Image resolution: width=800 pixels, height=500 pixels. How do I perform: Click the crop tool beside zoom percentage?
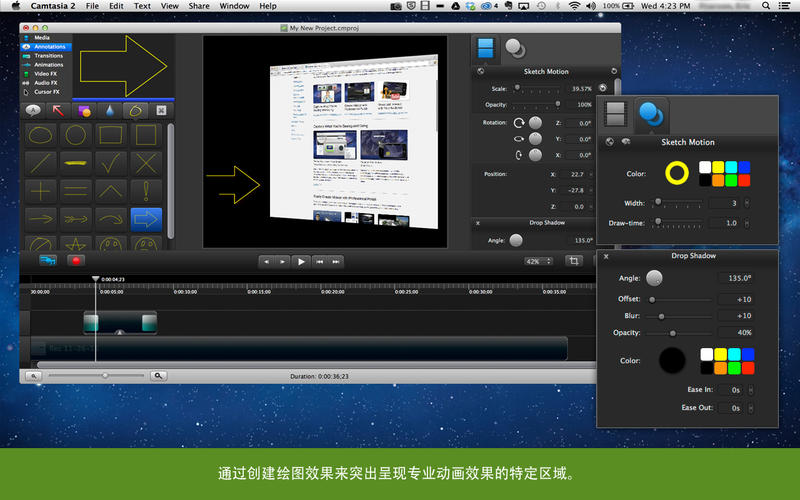click(574, 261)
